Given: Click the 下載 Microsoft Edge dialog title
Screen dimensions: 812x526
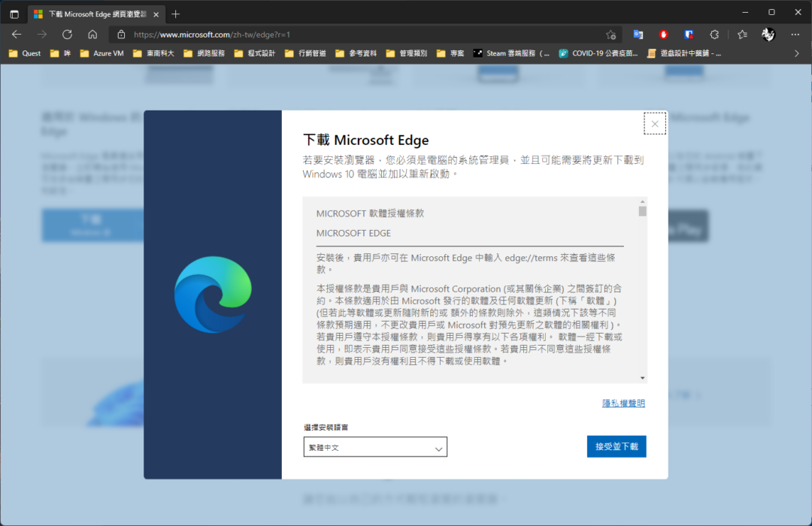Looking at the screenshot, I should coord(365,141).
